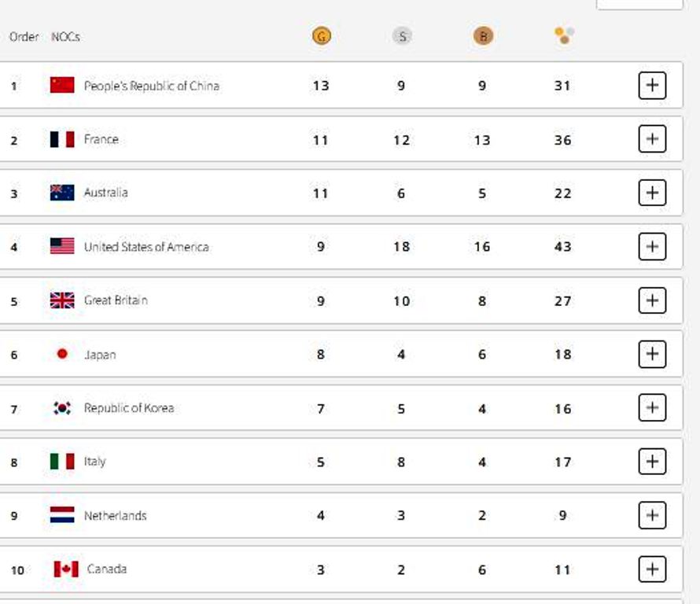Expand the Japan row details

coord(652,354)
